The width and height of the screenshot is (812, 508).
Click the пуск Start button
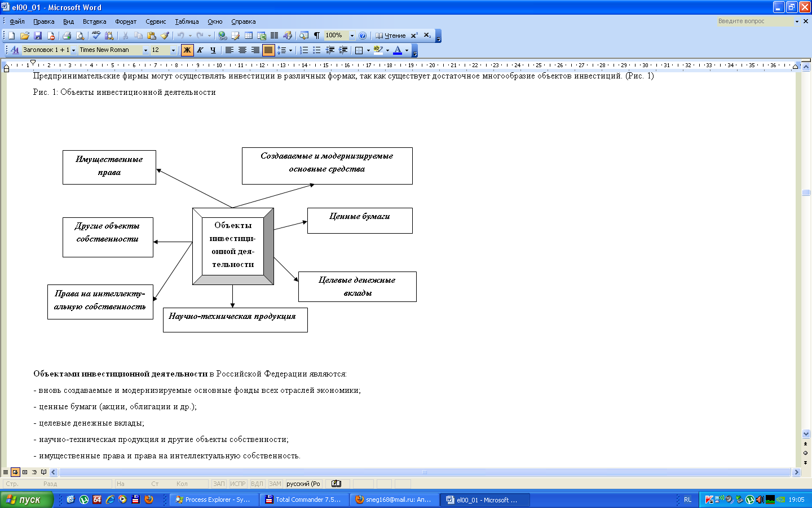pos(27,500)
